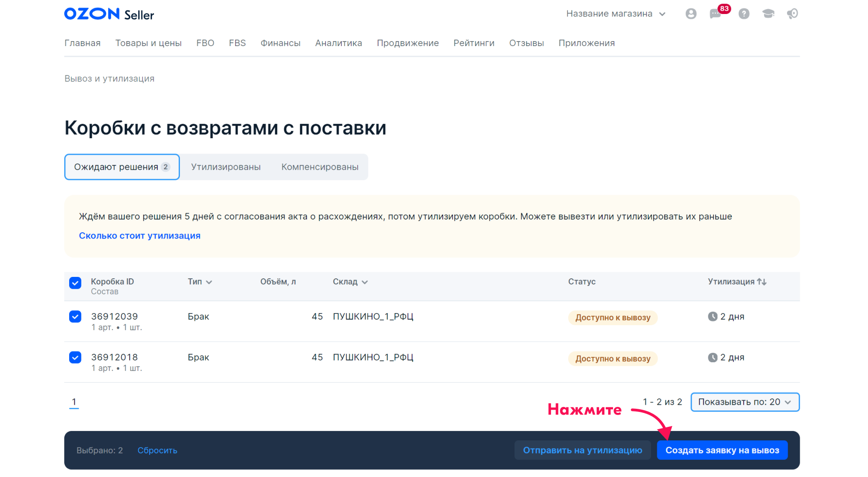
Task: Open chat messages with 83 badge
Action: point(716,14)
